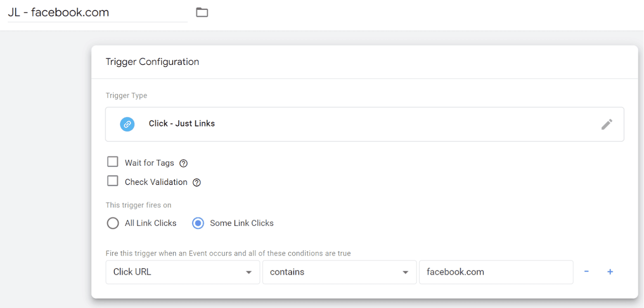Screen dimensions: 644x308
Task: Choose the Some Link Clicks radio option
Action: [x=198, y=223]
